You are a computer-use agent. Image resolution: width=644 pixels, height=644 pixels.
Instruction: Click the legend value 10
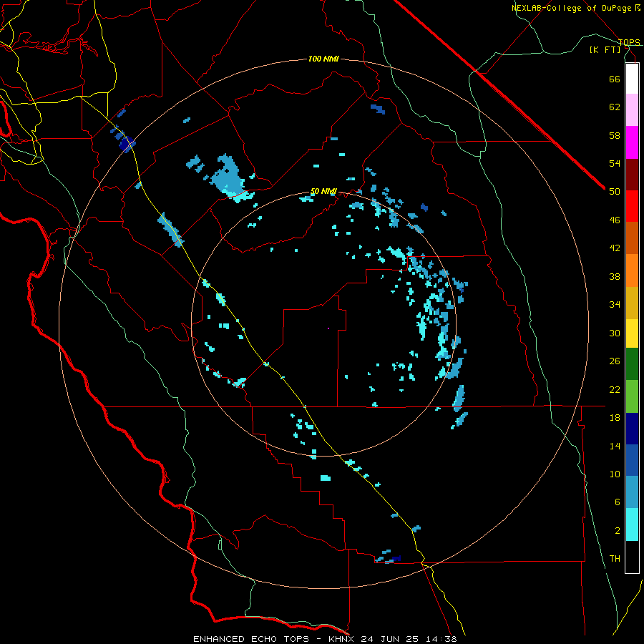coord(615,474)
